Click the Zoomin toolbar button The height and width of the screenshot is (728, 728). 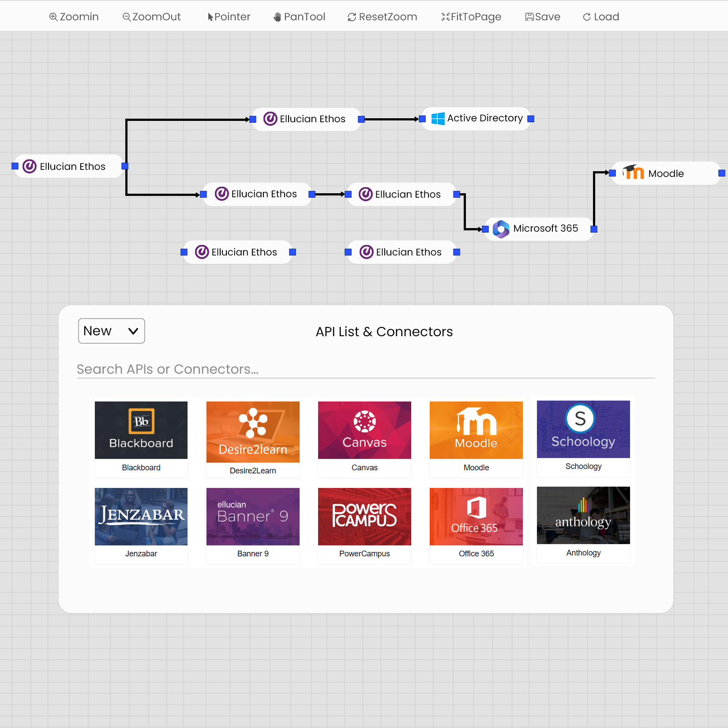pyautogui.click(x=74, y=17)
